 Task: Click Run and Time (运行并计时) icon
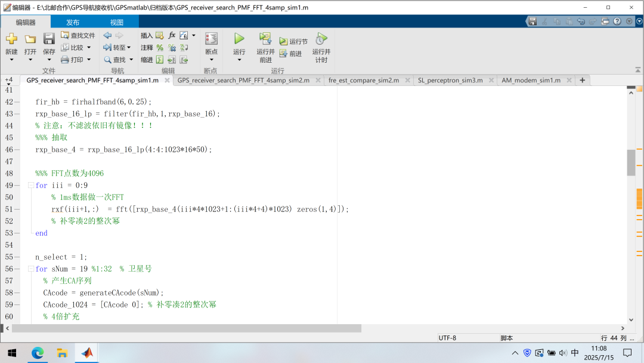(321, 39)
